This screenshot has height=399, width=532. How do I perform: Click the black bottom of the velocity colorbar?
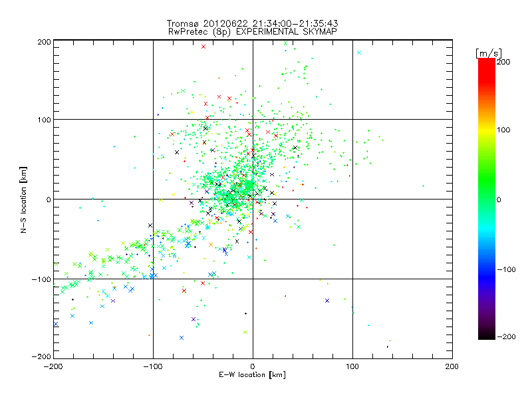pos(487,334)
